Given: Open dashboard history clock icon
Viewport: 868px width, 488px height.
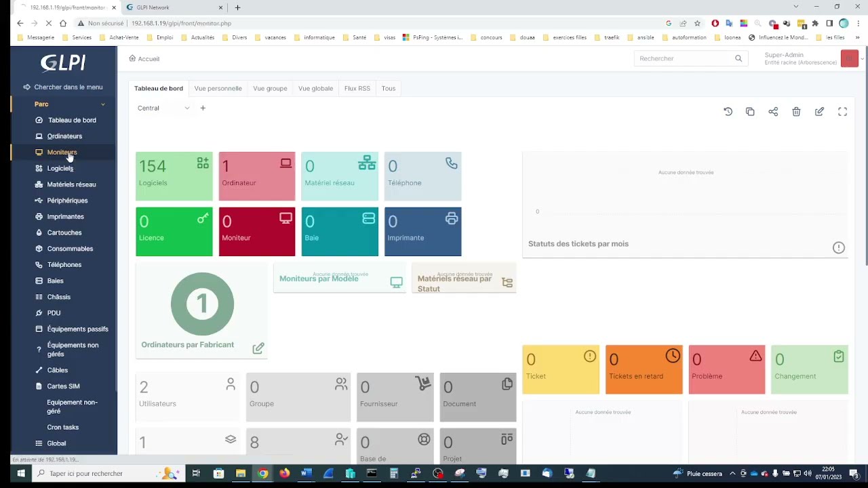Looking at the screenshot, I should 728,112.
